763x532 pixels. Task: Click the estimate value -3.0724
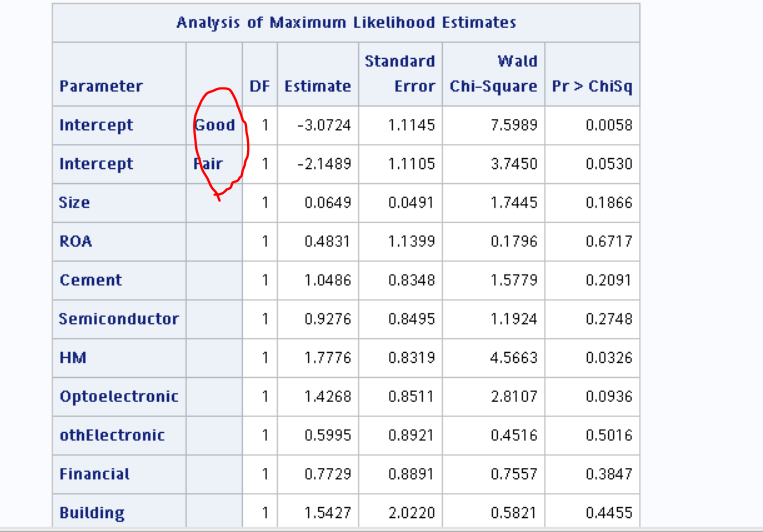pos(324,125)
